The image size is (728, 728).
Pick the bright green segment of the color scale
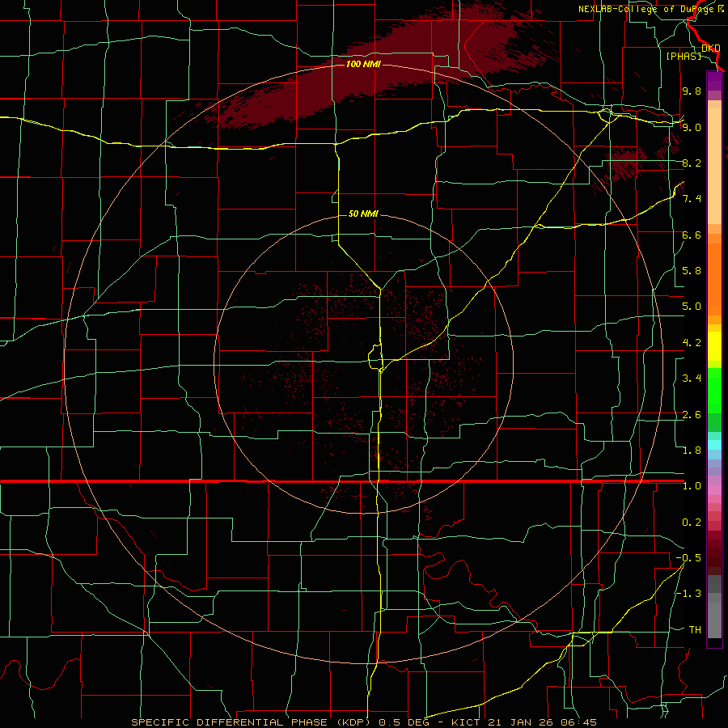(x=714, y=390)
